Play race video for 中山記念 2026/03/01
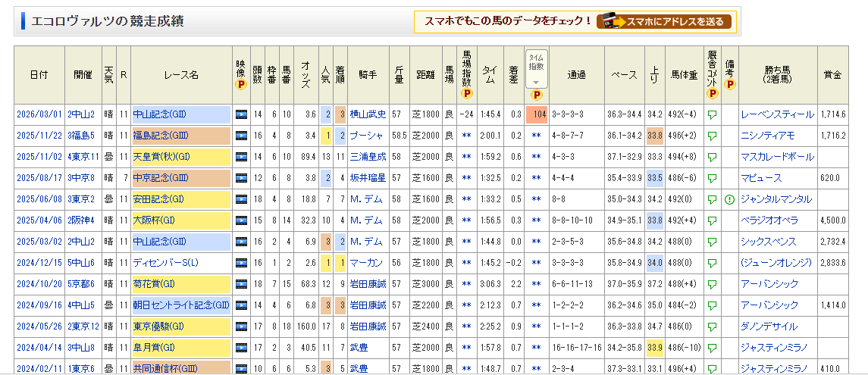The width and height of the screenshot is (868, 375). 242,114
